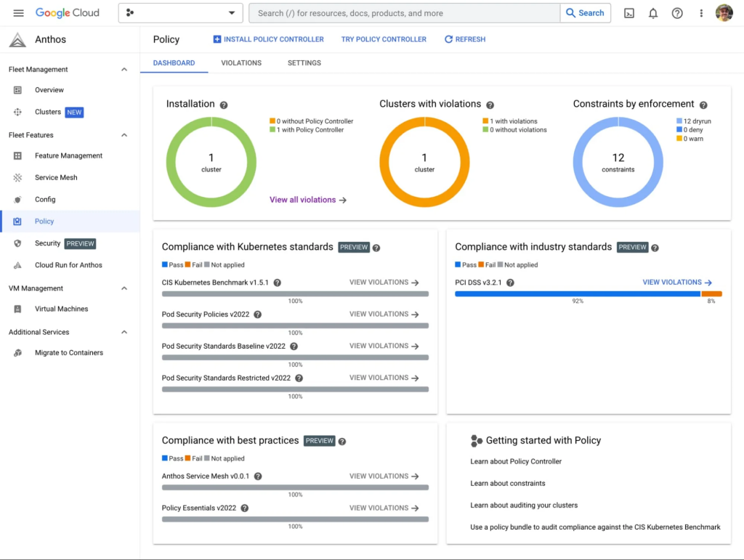Click help icon next to PCI DSS v3.2.1
The width and height of the screenshot is (744, 560).
tap(510, 283)
